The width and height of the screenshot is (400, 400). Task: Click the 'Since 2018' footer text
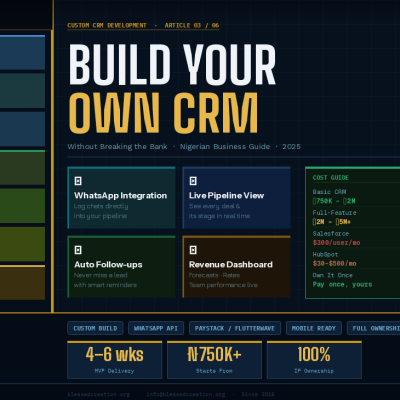pos(258,394)
